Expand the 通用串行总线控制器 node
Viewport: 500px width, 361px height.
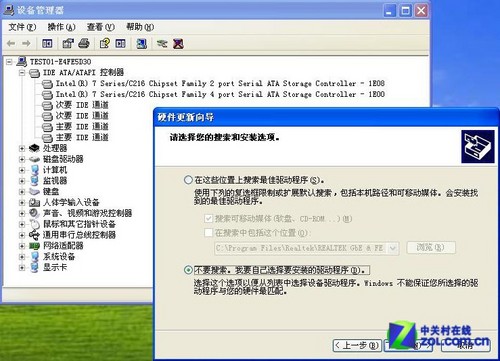tap(22, 235)
